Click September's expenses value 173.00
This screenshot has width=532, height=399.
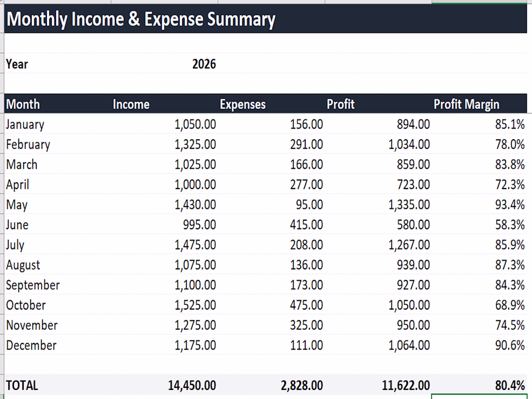pyautogui.click(x=306, y=285)
